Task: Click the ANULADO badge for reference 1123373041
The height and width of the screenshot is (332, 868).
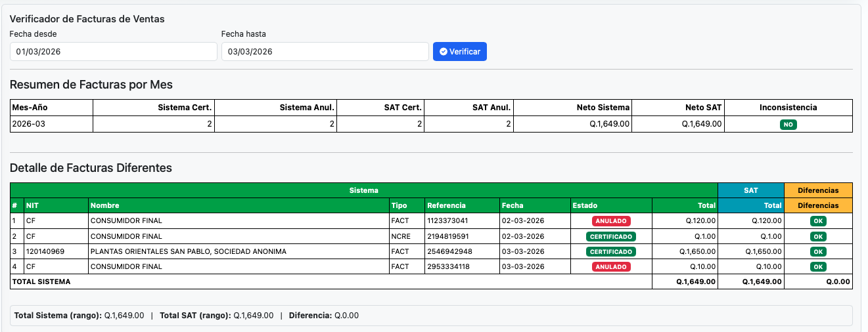Action: pyautogui.click(x=610, y=221)
